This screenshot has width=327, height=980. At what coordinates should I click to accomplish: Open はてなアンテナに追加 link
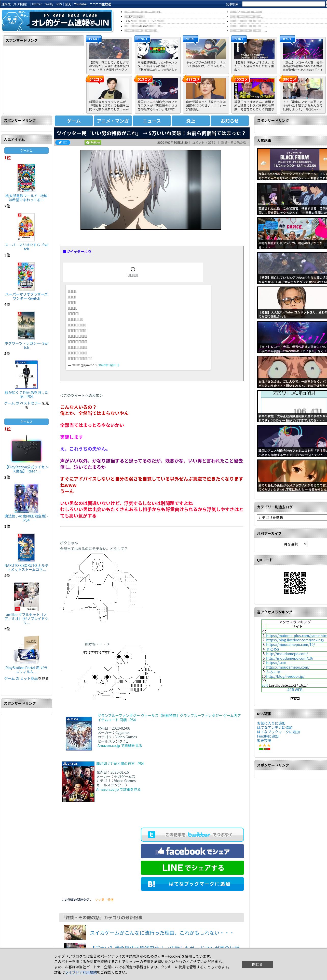(275, 727)
